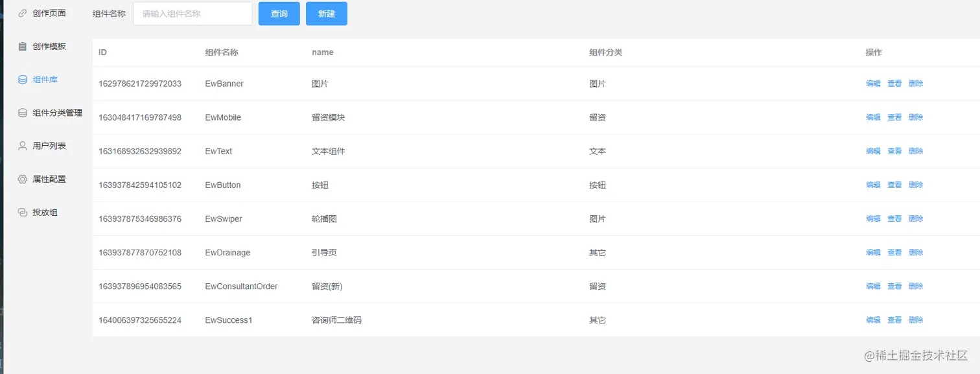Image resolution: width=980 pixels, height=374 pixels.
Task: Click the stack icon beside 组件分类管理
Action: coord(23,113)
